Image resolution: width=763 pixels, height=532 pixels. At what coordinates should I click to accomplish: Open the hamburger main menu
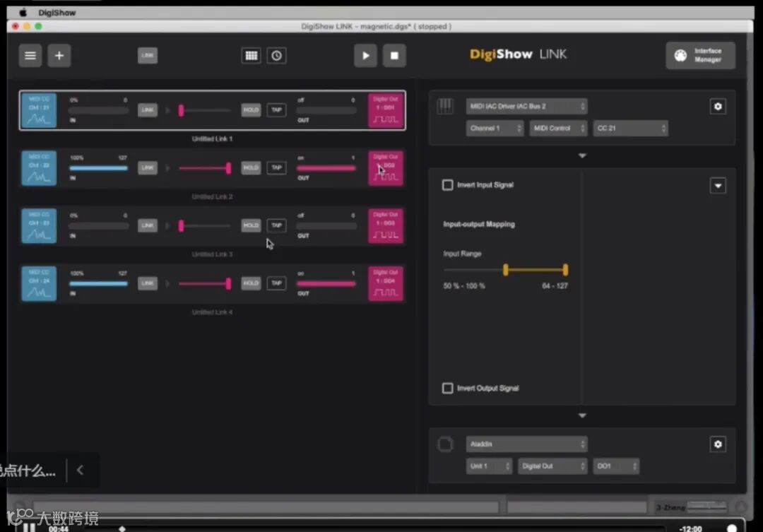pyautogui.click(x=30, y=56)
